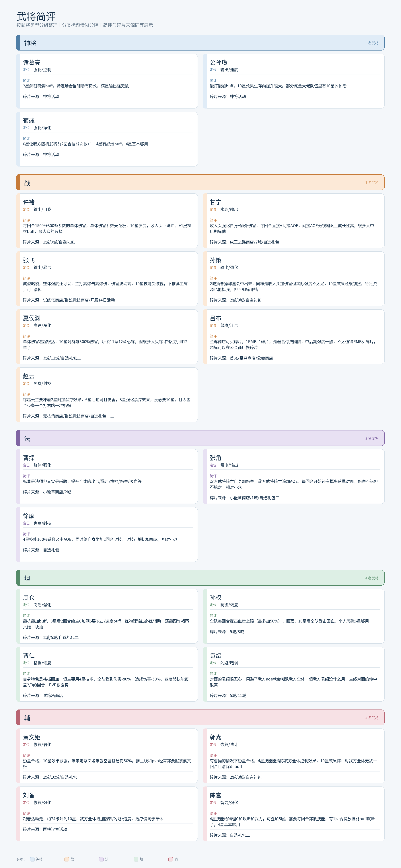Select the 徐庶 hero name

click(x=29, y=516)
